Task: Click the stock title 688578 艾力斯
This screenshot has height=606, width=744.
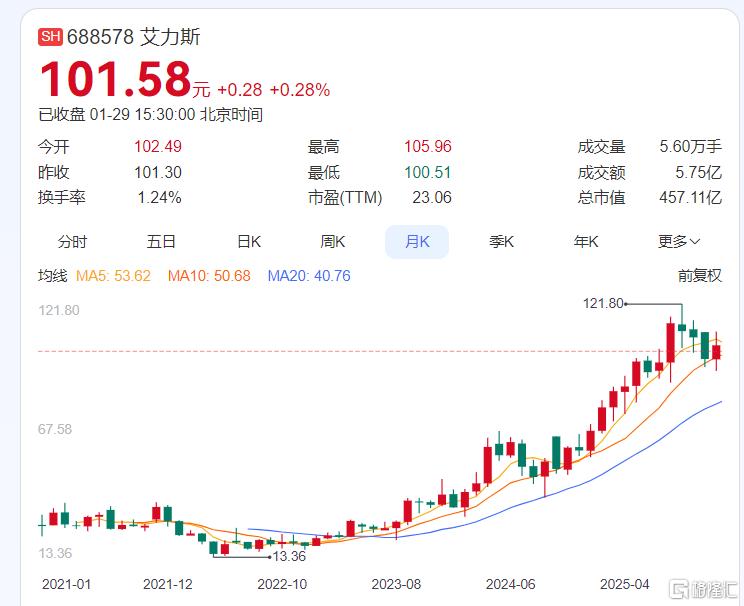Action: 134,37
